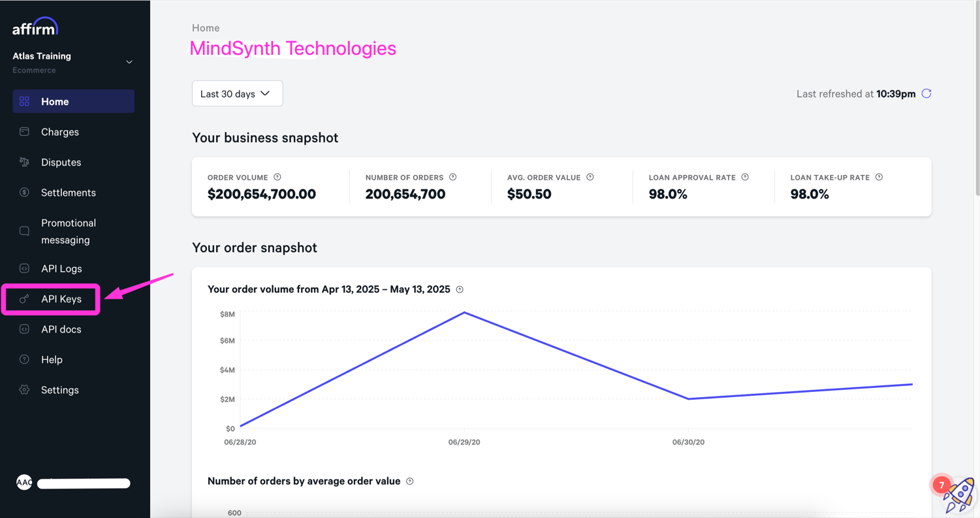Click the number of orders value 200,654,700
Screen dimensions: 980x518
point(405,194)
